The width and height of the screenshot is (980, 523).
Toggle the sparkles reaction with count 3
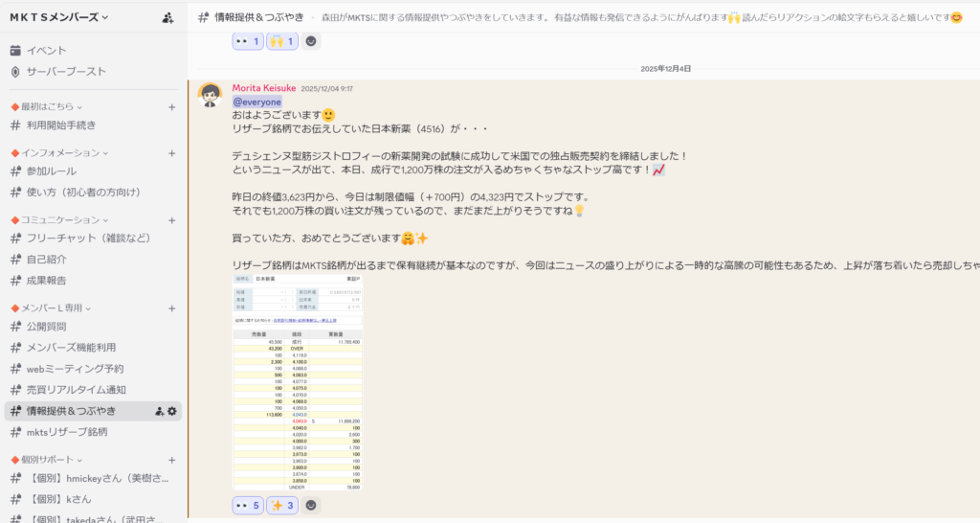(282, 505)
